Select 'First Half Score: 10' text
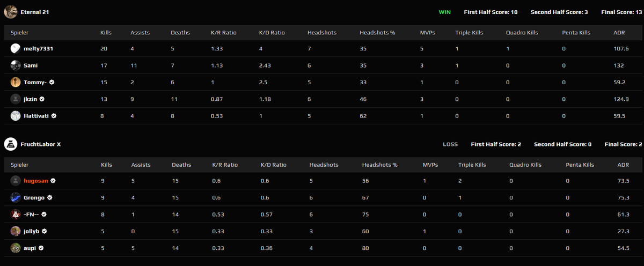The width and height of the screenshot is (644, 266). 492,12
